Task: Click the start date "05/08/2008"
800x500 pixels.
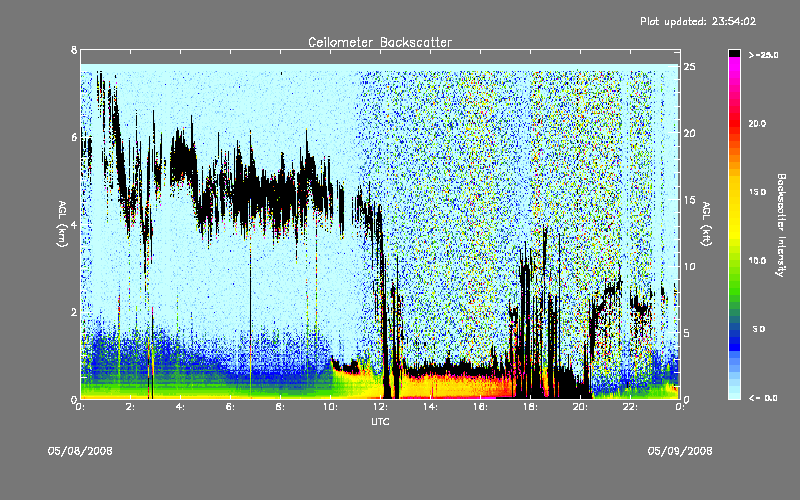Action: (80, 451)
